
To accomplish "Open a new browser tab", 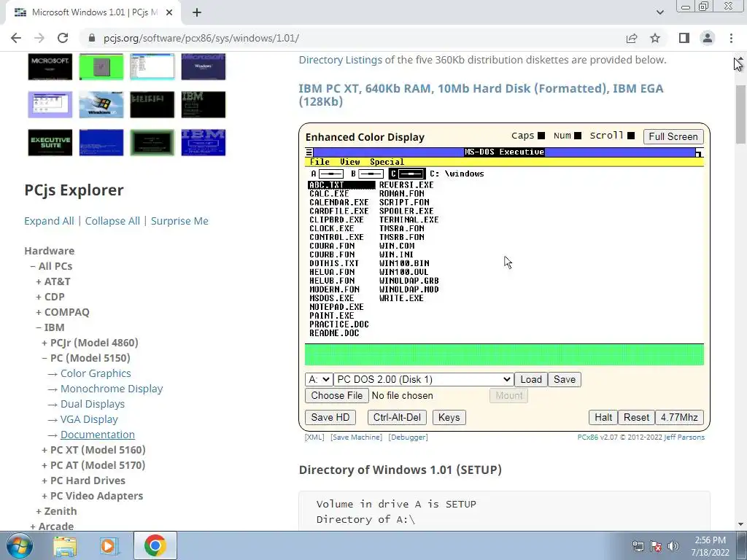I will point(197,12).
